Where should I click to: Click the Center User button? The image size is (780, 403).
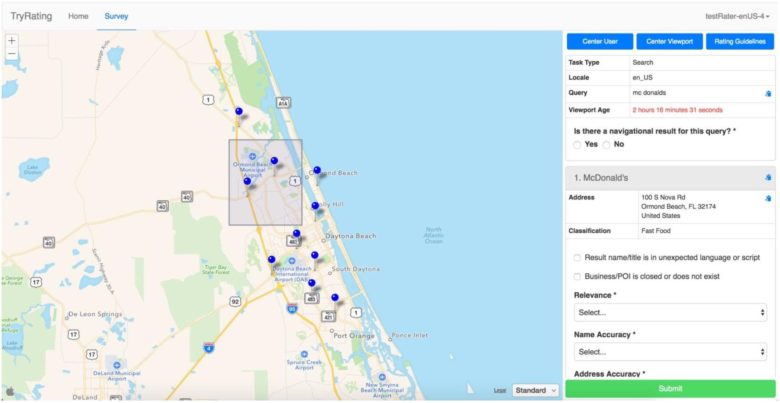coord(599,42)
